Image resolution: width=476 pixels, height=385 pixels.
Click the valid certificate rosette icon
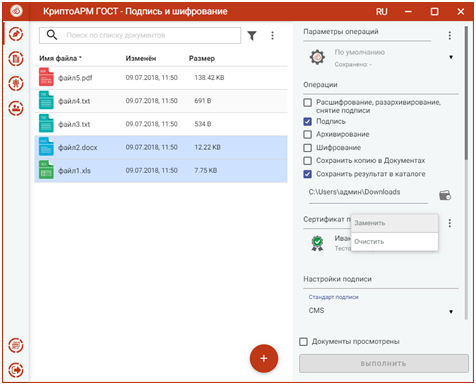[x=317, y=243]
